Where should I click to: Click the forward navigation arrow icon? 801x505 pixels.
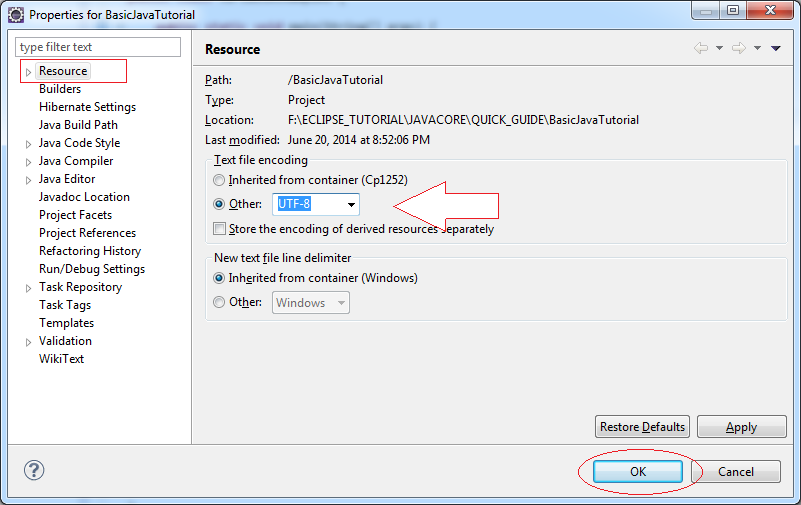click(738, 48)
